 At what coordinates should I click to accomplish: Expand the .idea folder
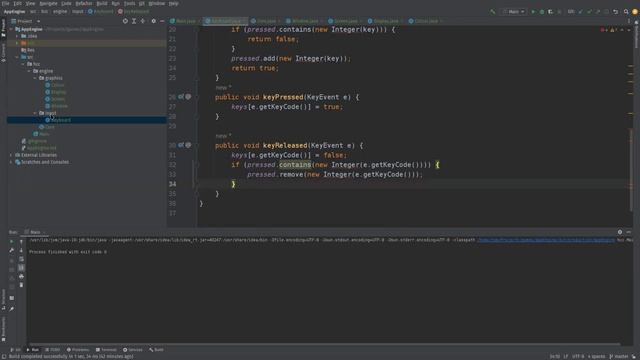pyautogui.click(x=17, y=36)
